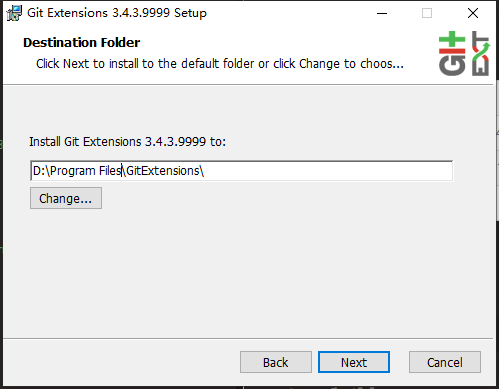
Task: Click the gray letter G in the logo
Action: (x=452, y=65)
